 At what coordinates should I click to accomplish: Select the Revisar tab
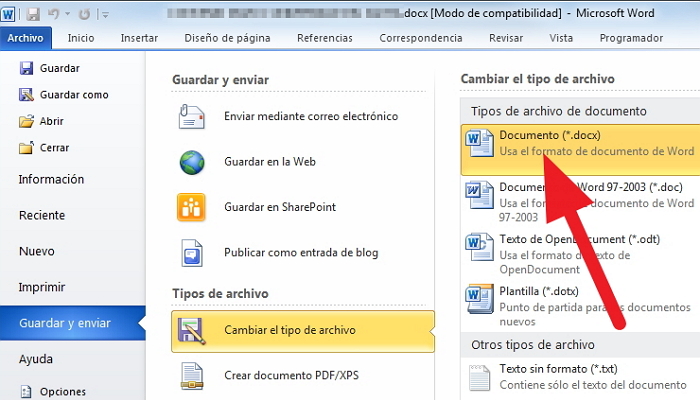point(506,38)
